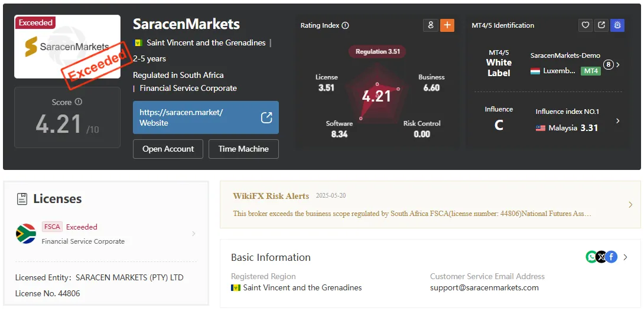Click the Facebook icon in Basic Information

pos(612,257)
